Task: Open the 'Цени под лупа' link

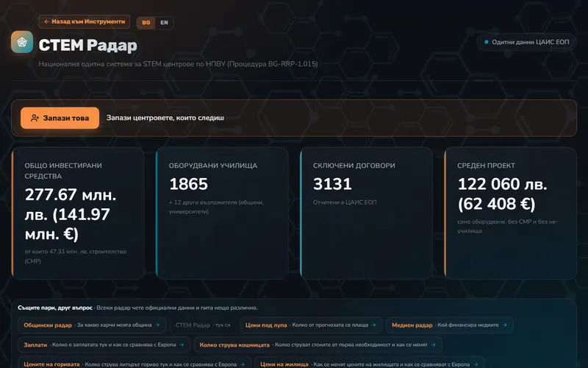Action: [311, 325]
